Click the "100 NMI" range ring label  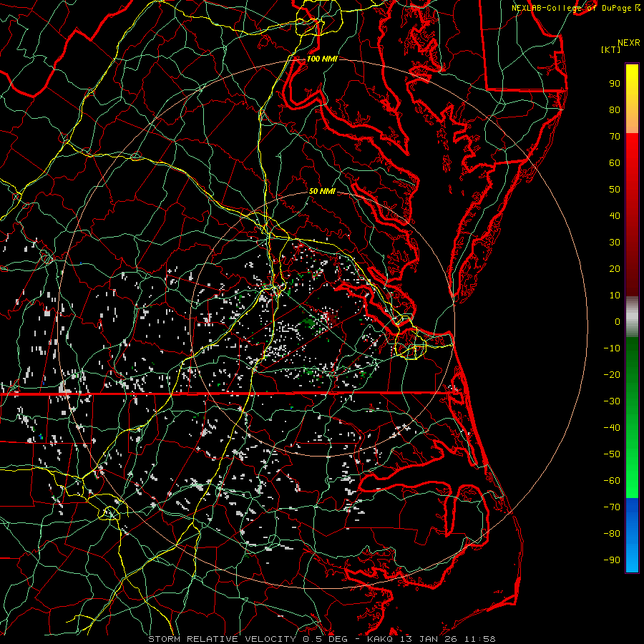[322, 59]
